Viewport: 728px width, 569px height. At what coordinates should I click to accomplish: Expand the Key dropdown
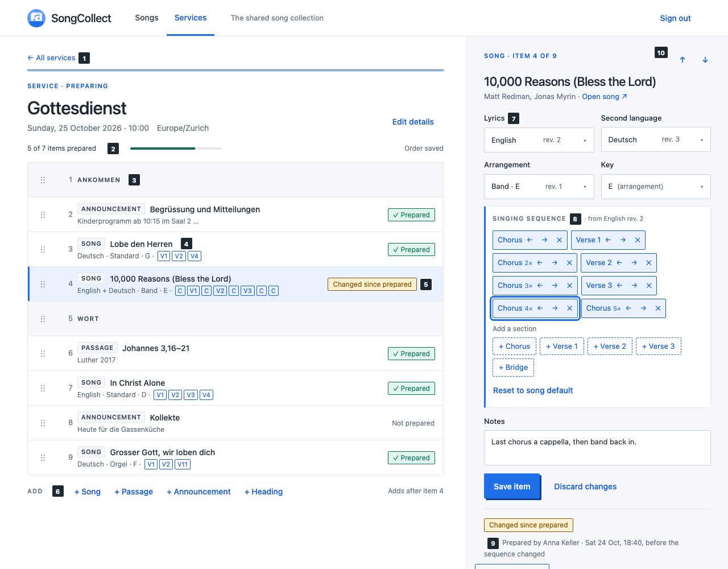pos(656,187)
